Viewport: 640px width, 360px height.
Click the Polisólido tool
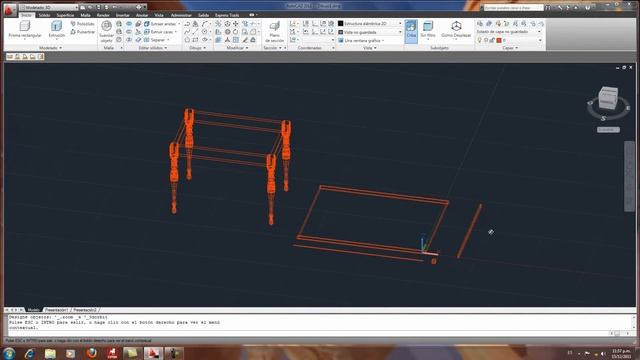(x=82, y=24)
